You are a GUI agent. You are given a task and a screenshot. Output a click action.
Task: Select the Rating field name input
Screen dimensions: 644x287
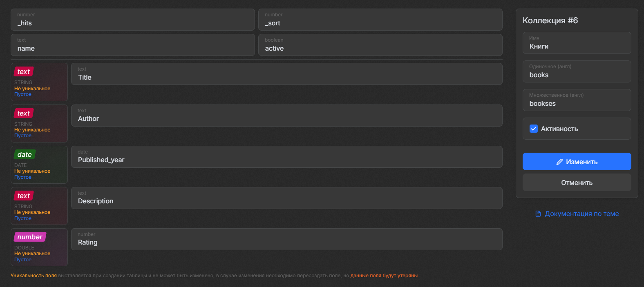point(286,242)
